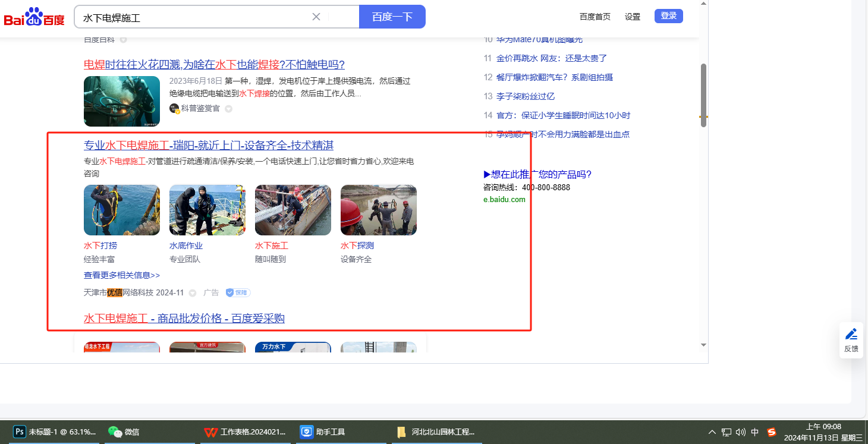The width and height of the screenshot is (868, 444).
Task: Click the page vertical scrollbar thumb
Action: 703,95
